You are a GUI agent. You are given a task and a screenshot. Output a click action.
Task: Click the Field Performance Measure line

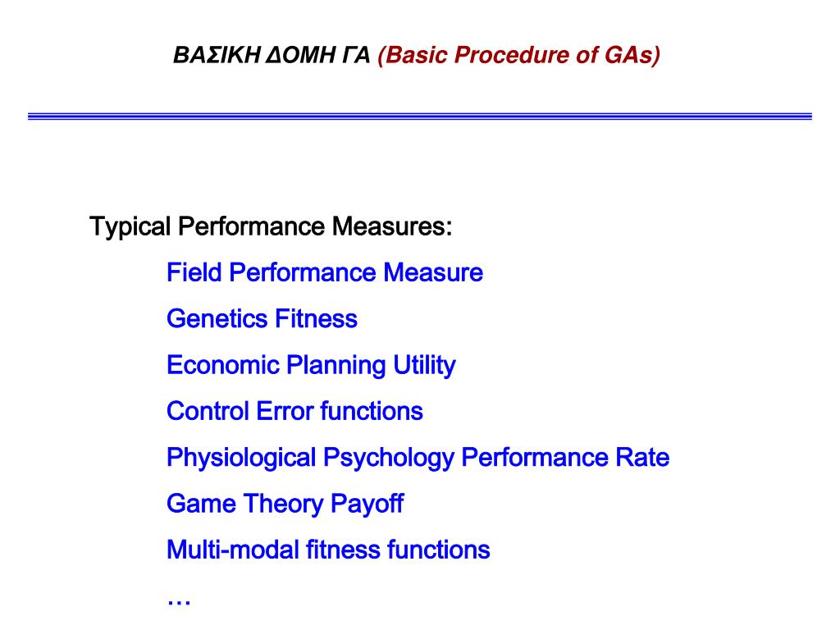coord(325,272)
